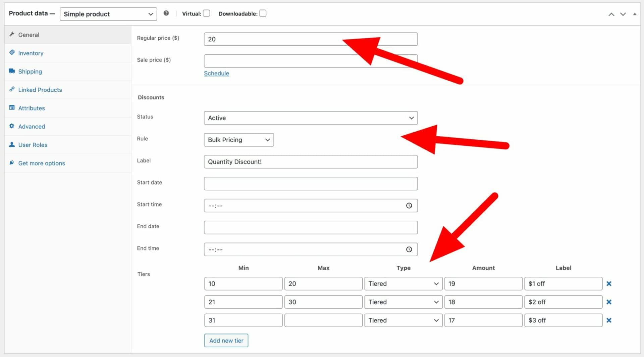Open the Start time clock picker
The width and height of the screenshot is (644, 357).
click(x=409, y=206)
